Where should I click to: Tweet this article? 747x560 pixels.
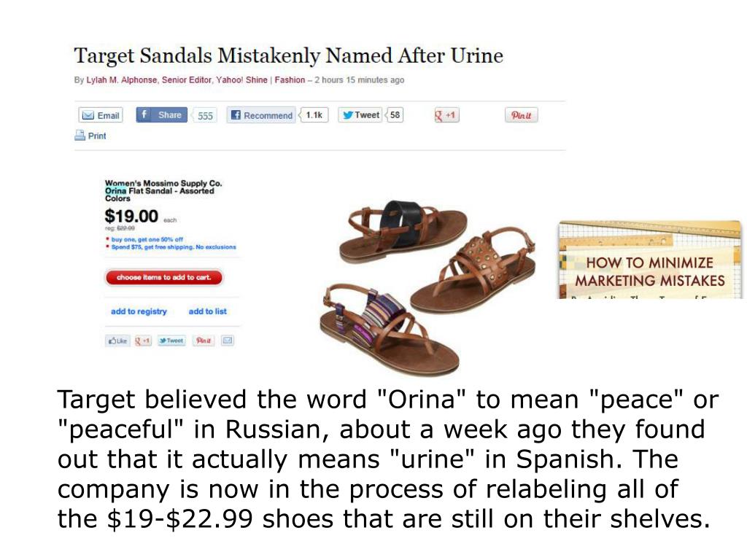360,114
